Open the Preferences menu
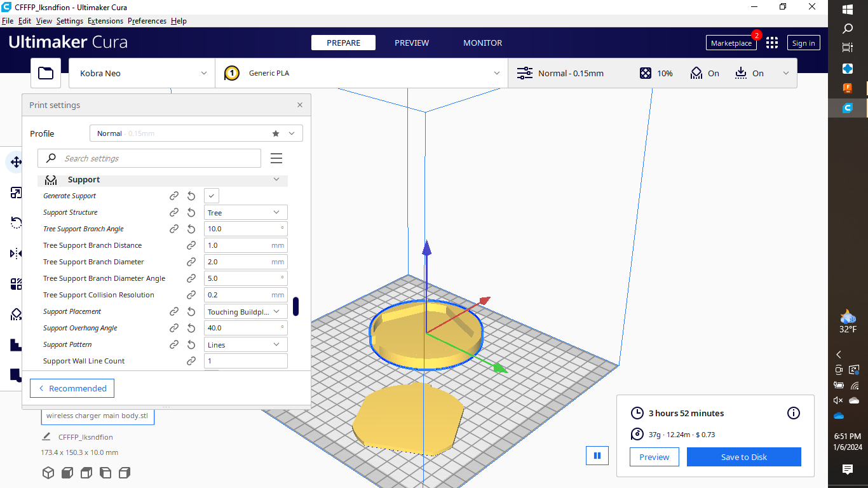The height and width of the screenshot is (488, 868). pyautogui.click(x=147, y=21)
